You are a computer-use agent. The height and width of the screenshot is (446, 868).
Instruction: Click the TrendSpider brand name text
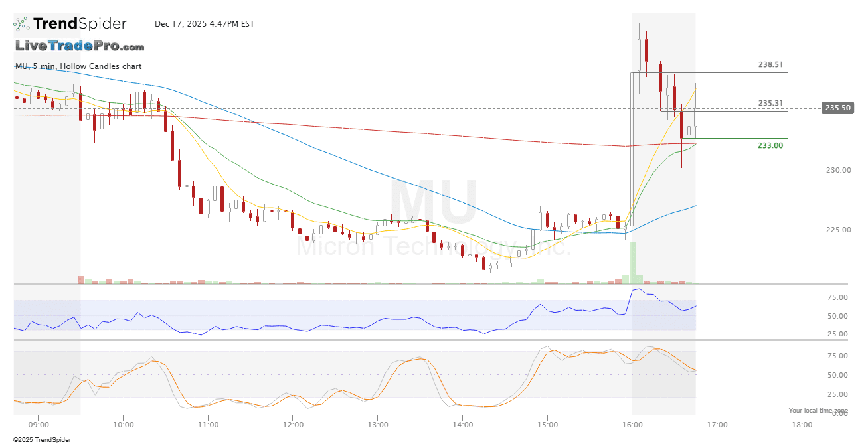80,24
